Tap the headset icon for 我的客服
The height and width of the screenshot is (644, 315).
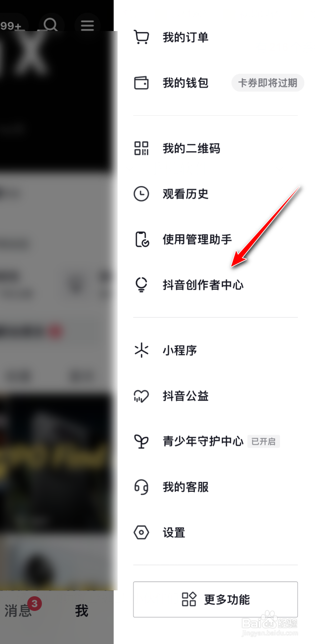(x=141, y=487)
